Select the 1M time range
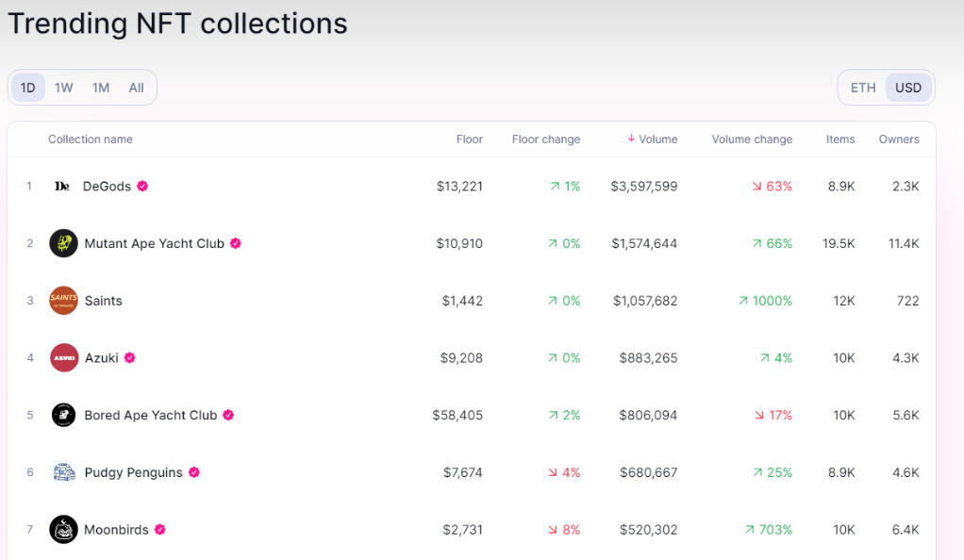964x560 pixels. (101, 88)
